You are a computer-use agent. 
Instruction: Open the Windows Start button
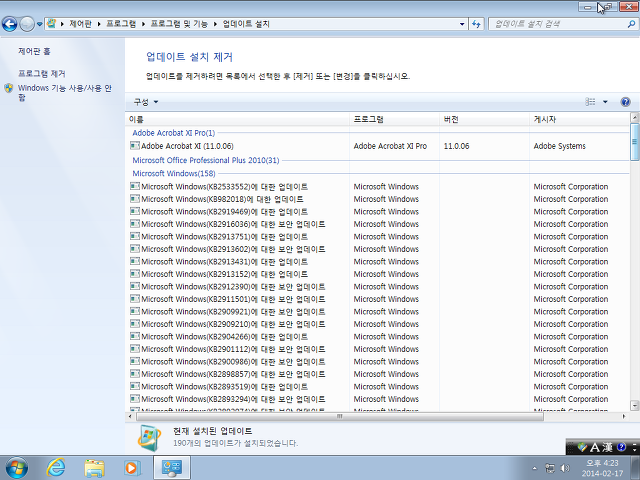point(17,468)
